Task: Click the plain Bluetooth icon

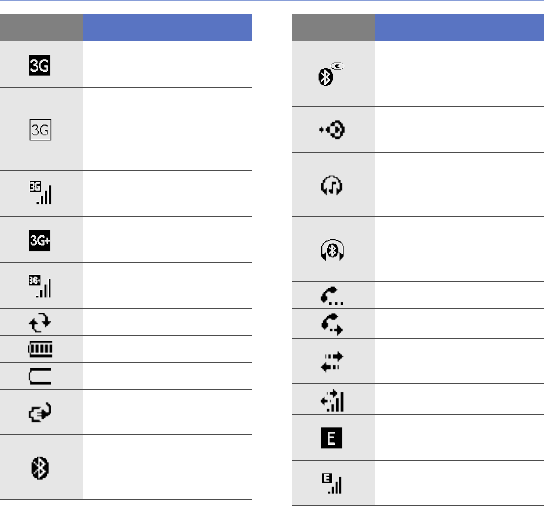Action: coord(40,468)
